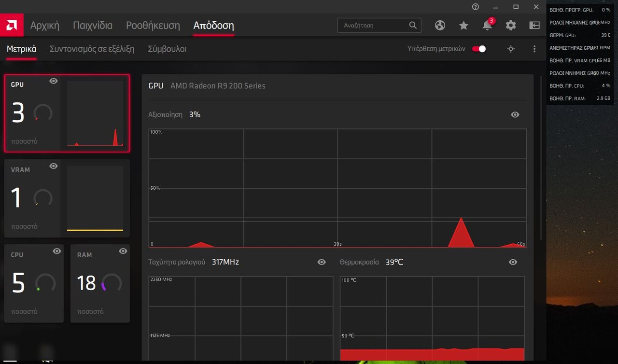Open the Παιχνίδια tab
This screenshot has height=364, width=618.
click(x=93, y=26)
